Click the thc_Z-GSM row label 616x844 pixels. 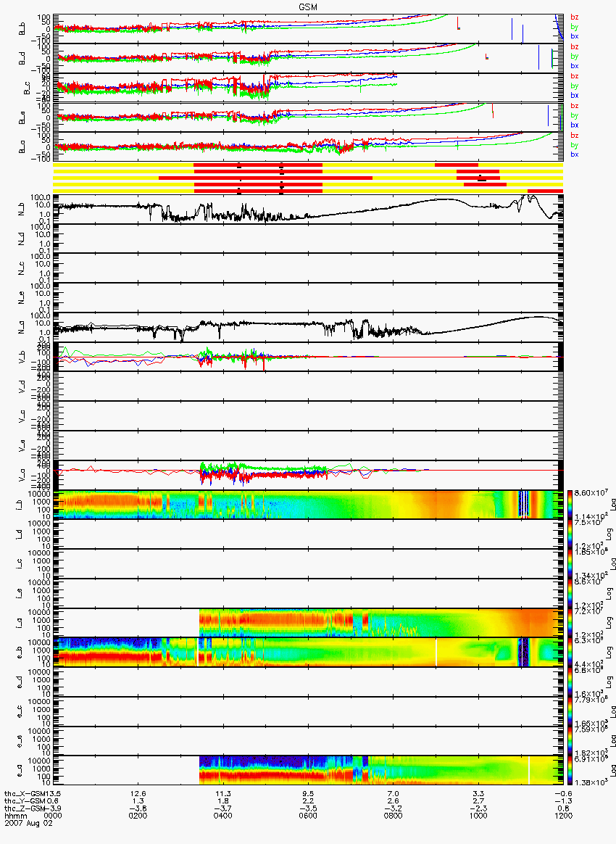point(26,808)
